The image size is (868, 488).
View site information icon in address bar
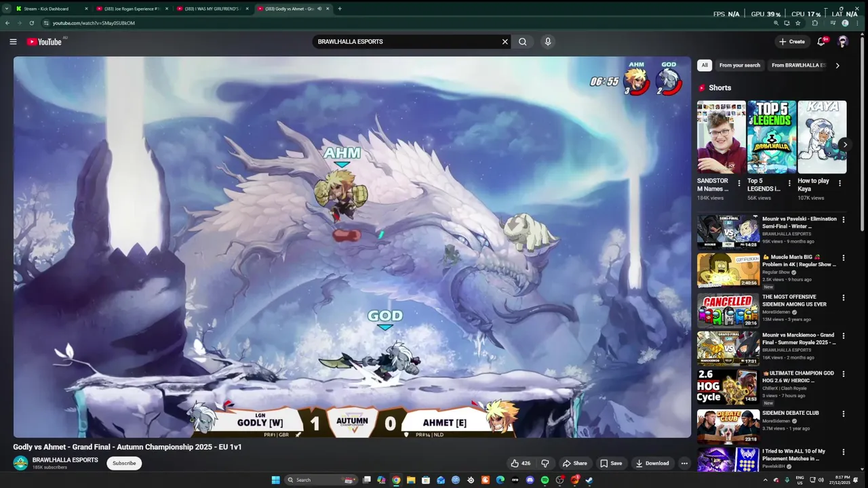click(x=46, y=23)
